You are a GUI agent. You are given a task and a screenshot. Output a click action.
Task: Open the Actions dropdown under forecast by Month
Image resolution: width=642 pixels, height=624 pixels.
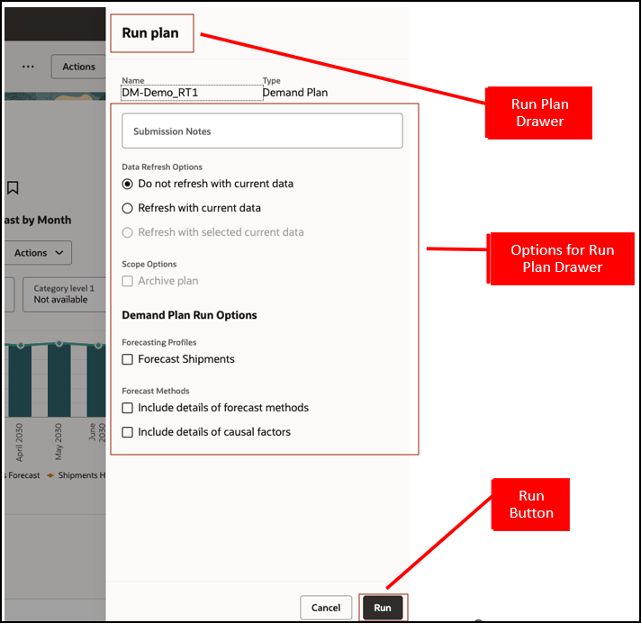coord(38,253)
